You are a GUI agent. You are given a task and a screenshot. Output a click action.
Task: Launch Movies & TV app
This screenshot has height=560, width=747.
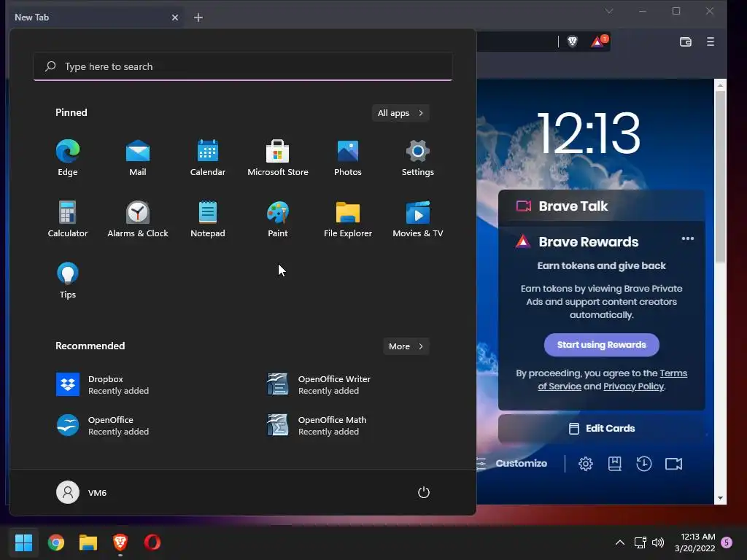pyautogui.click(x=418, y=219)
